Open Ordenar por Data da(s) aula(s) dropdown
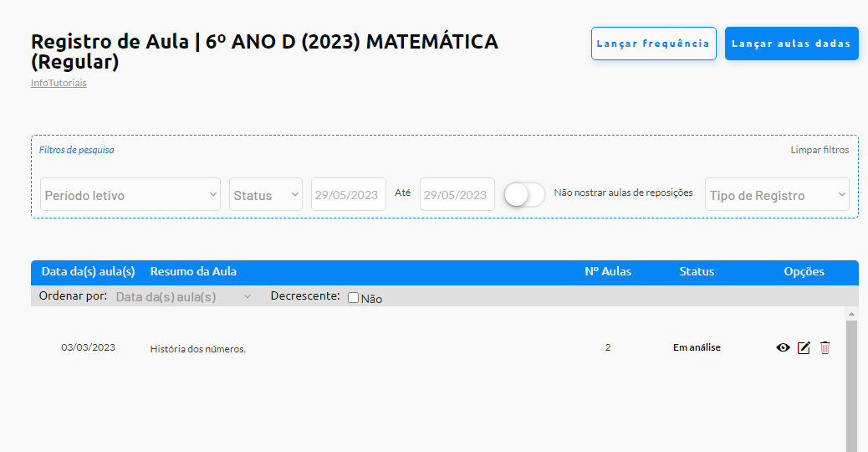Viewport: 868px width, 452px height. coord(184,297)
